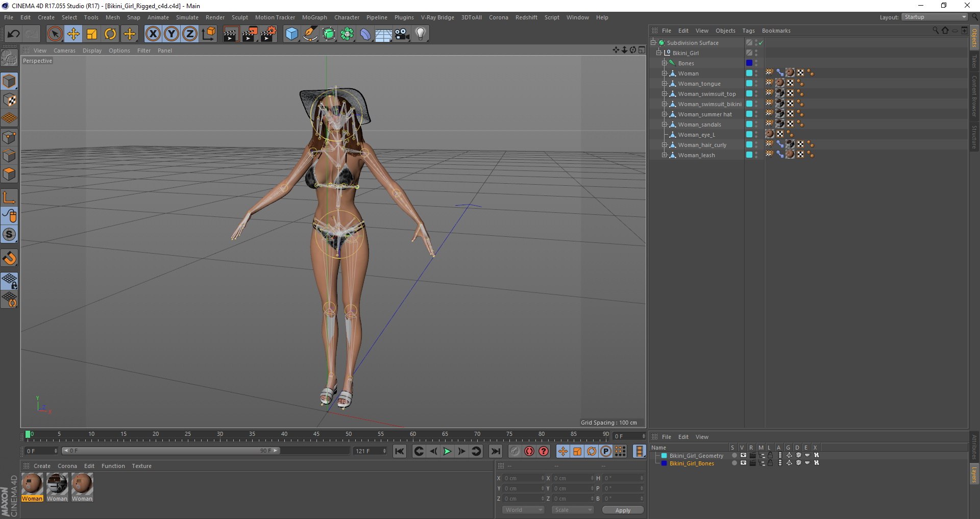Screen dimensions: 980x519
Task: Toggle Bikini_Girl_Geometry layer solo dot
Action: pyautogui.click(x=734, y=455)
